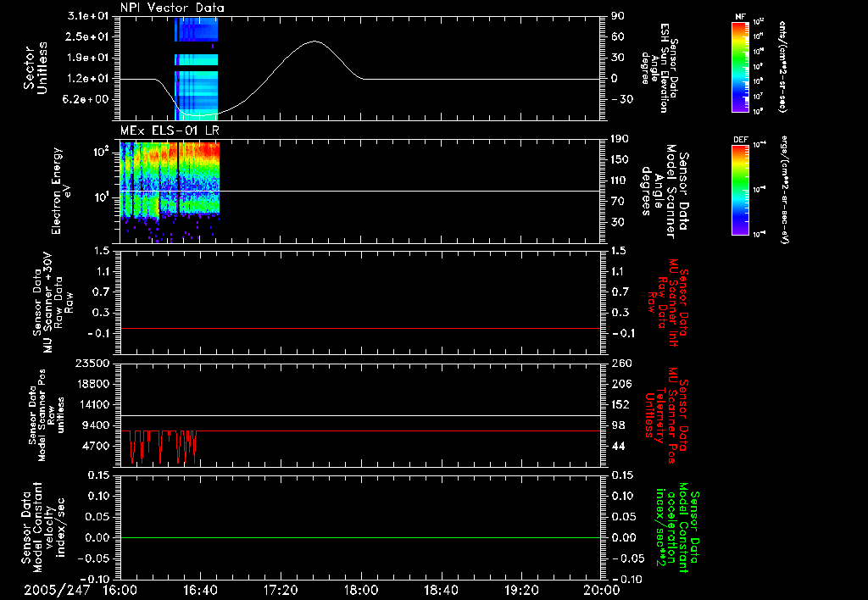Click the '98' telemetry axis value
The image size is (868, 600).
(618, 425)
